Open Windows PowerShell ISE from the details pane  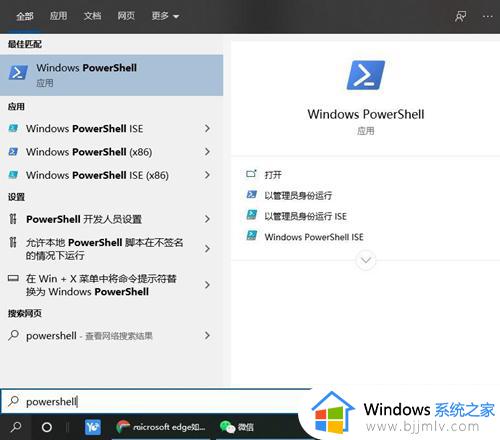pos(314,237)
